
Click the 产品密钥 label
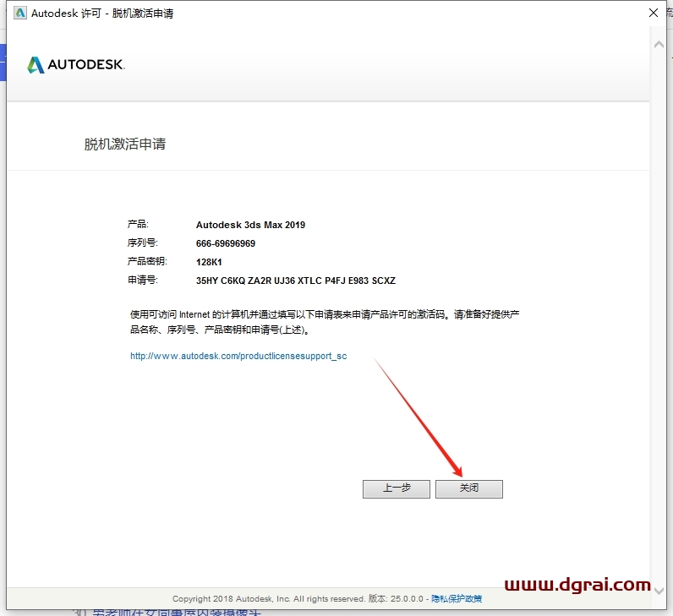click(x=147, y=261)
